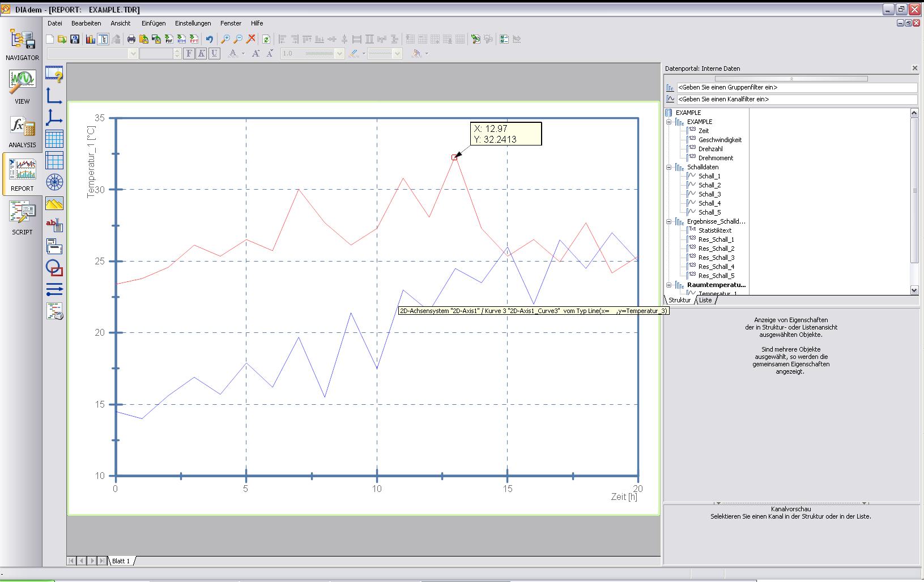
Task: Open the Einfügen menu
Action: click(x=154, y=23)
